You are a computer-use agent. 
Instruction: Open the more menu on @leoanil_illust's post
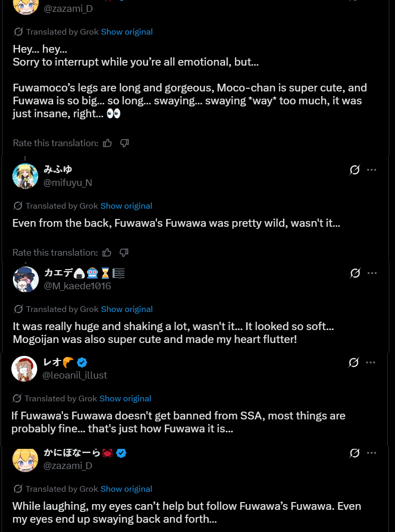pos(371,363)
